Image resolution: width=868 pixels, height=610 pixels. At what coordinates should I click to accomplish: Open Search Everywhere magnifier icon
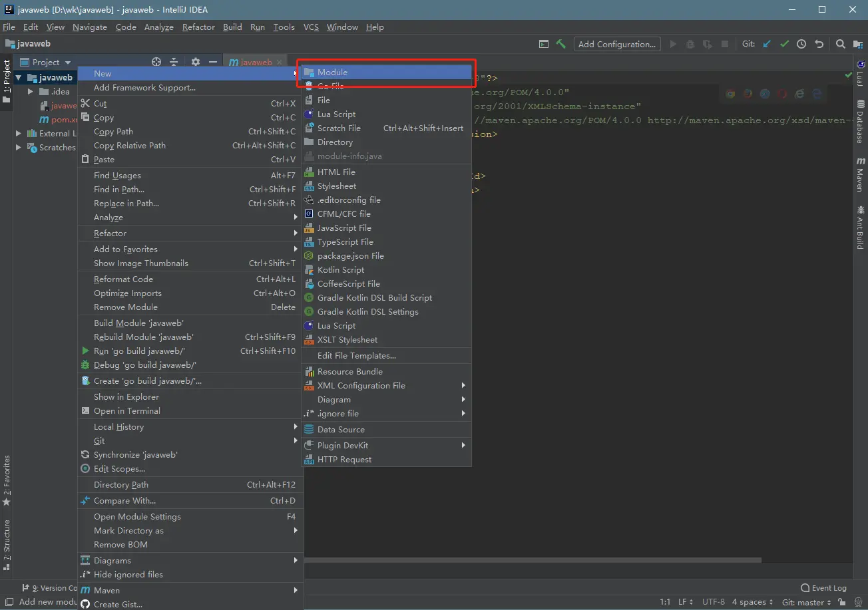[x=841, y=44]
